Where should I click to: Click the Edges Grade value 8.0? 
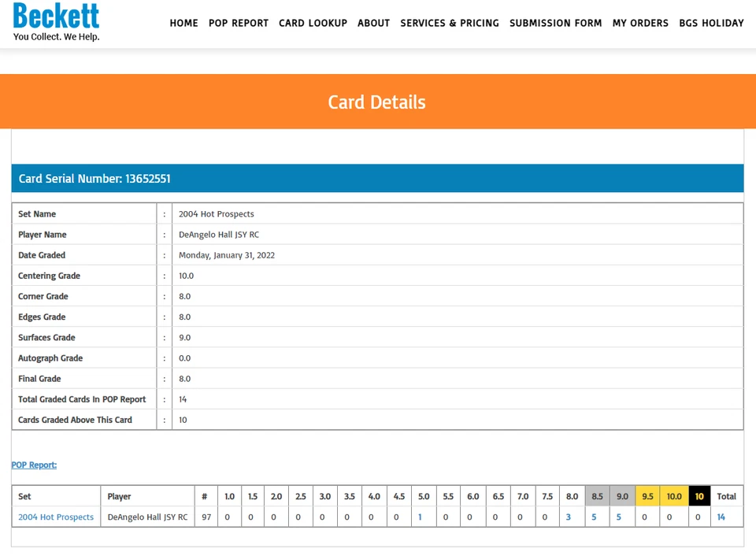184,317
